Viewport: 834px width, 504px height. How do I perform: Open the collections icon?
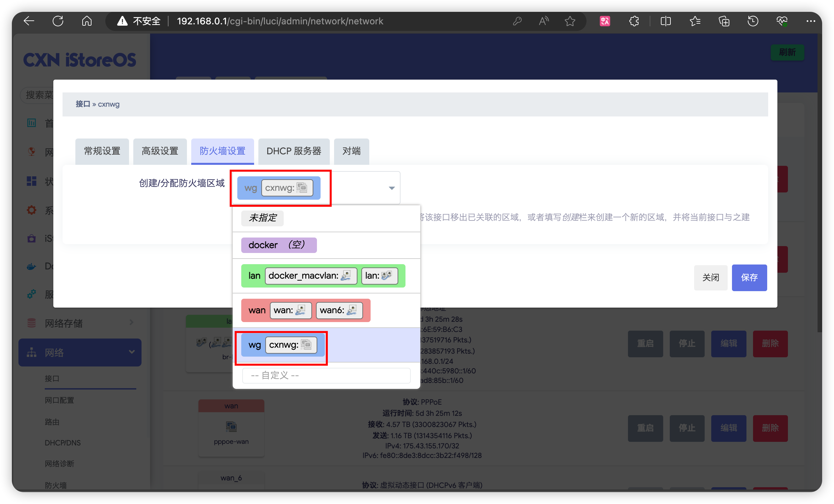tap(724, 21)
